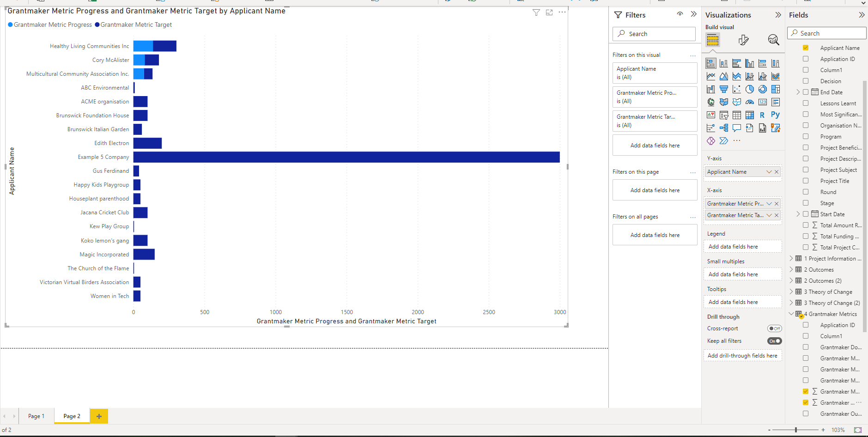
Task: Open the Analytics magnifier pane
Action: [773, 40]
